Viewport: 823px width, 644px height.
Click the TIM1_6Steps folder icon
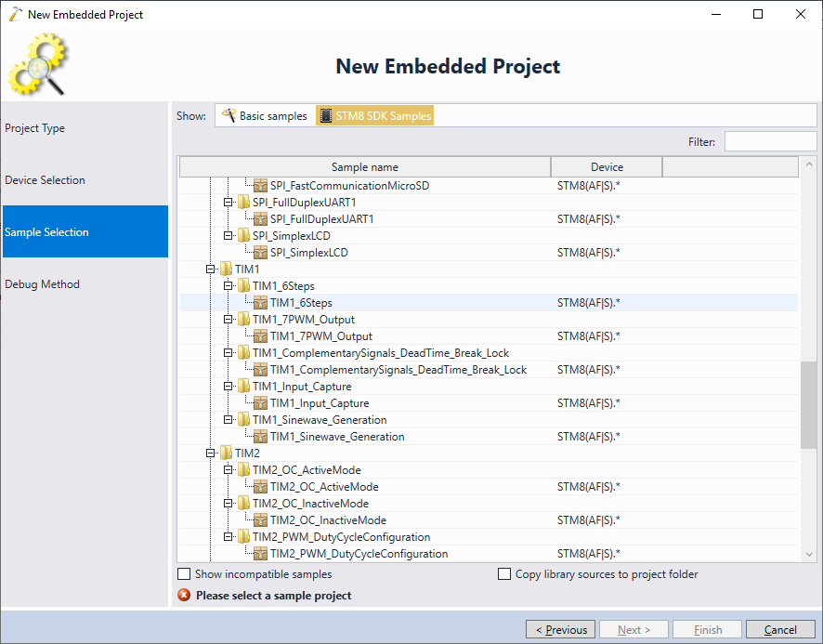click(243, 285)
